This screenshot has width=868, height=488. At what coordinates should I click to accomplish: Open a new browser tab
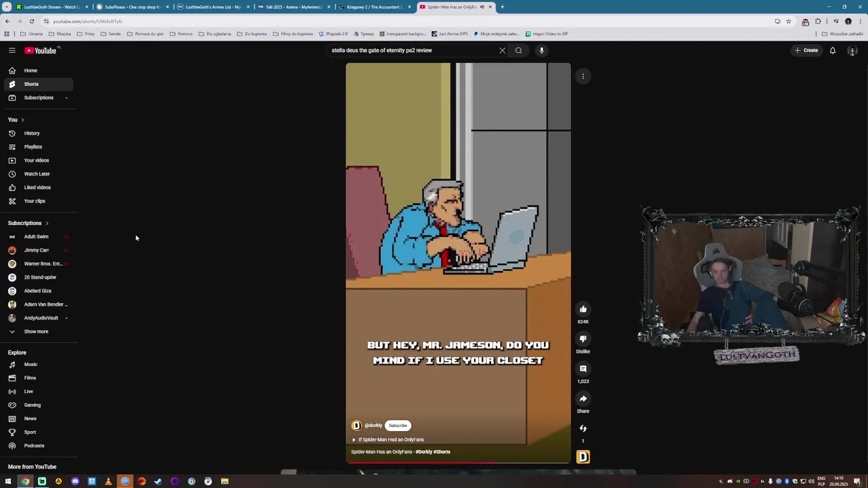(502, 7)
